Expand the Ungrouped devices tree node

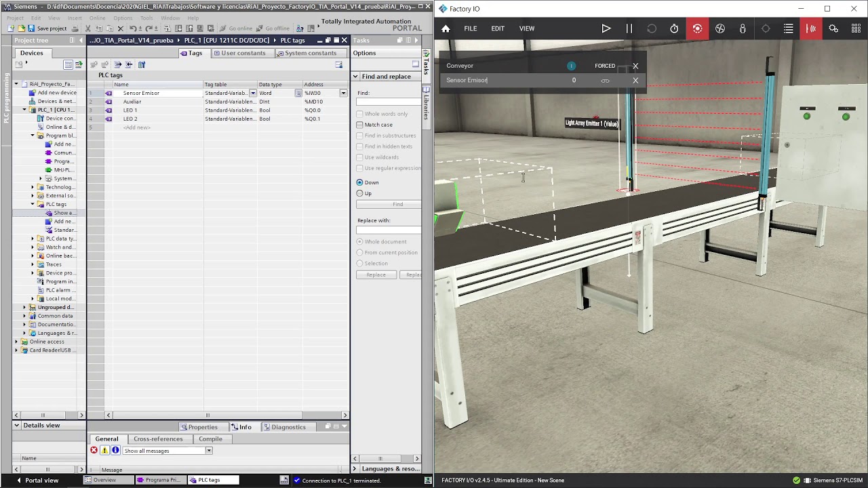pyautogui.click(x=24, y=307)
